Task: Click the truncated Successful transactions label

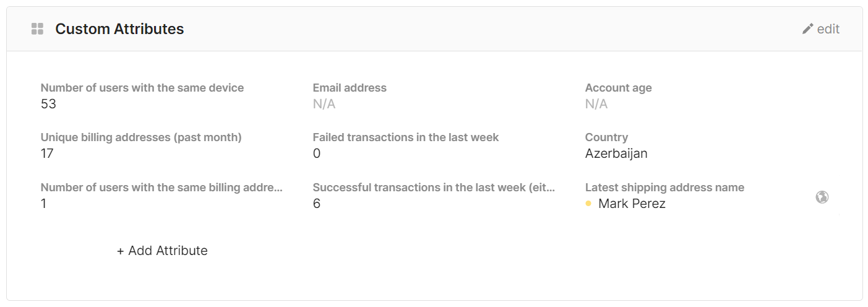Action: 434,188
